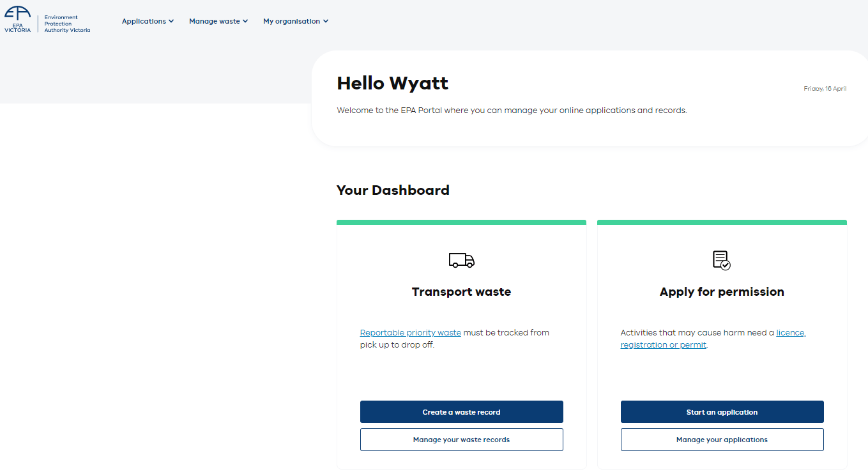Select the Your Dashboard heading

tap(393, 190)
